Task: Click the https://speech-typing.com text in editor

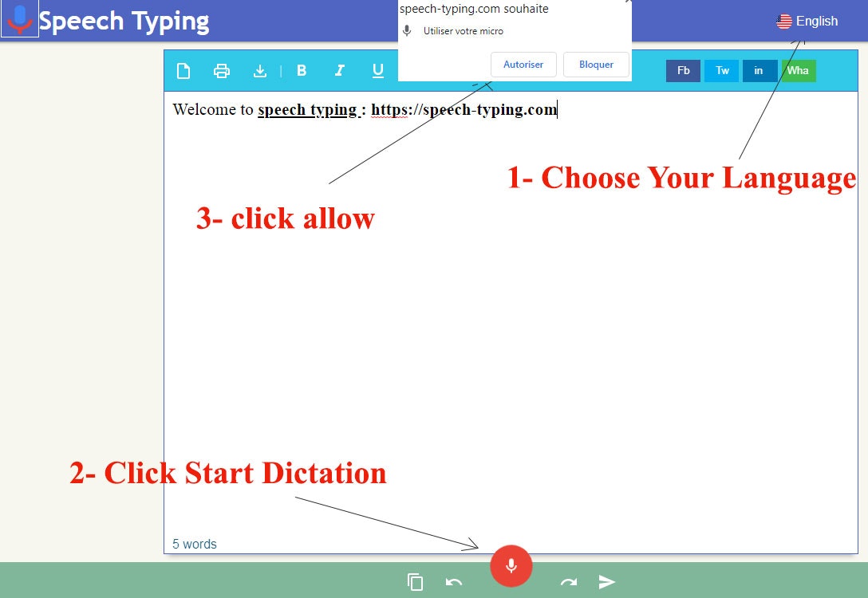Action: 464,109
